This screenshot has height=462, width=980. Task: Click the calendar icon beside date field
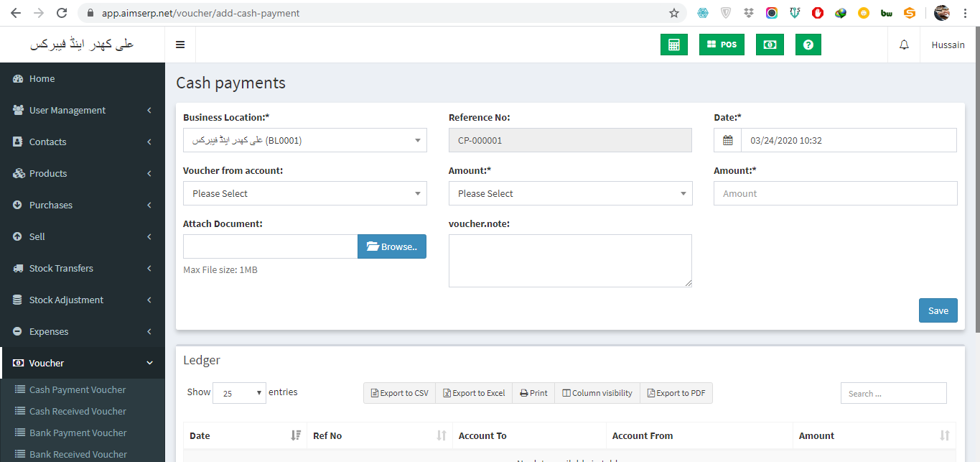(727, 140)
